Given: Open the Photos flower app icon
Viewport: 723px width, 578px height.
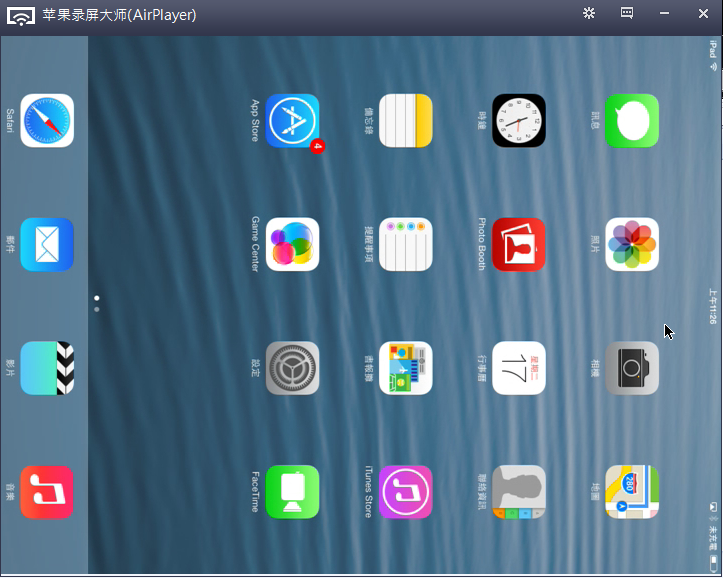Looking at the screenshot, I should pos(632,244).
